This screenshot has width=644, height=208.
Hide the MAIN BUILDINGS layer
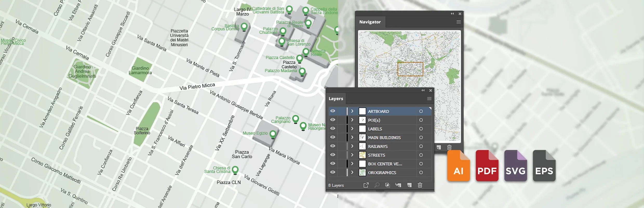pyautogui.click(x=333, y=137)
